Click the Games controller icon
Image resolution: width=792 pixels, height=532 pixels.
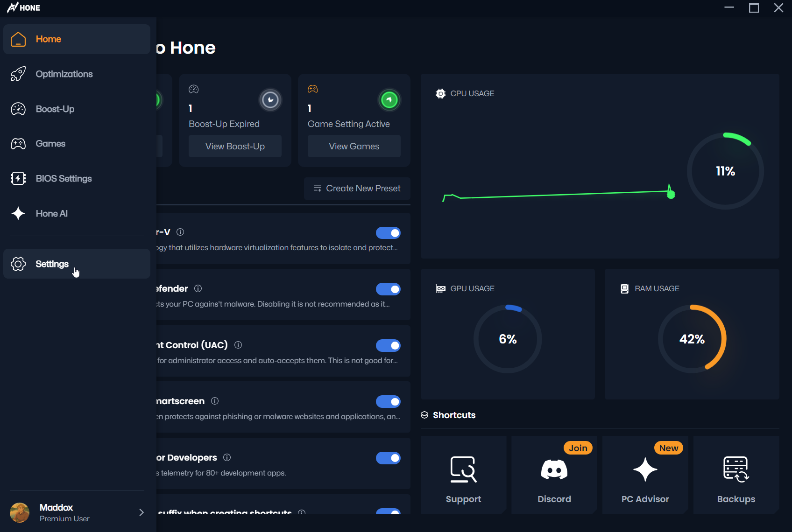tap(18, 144)
